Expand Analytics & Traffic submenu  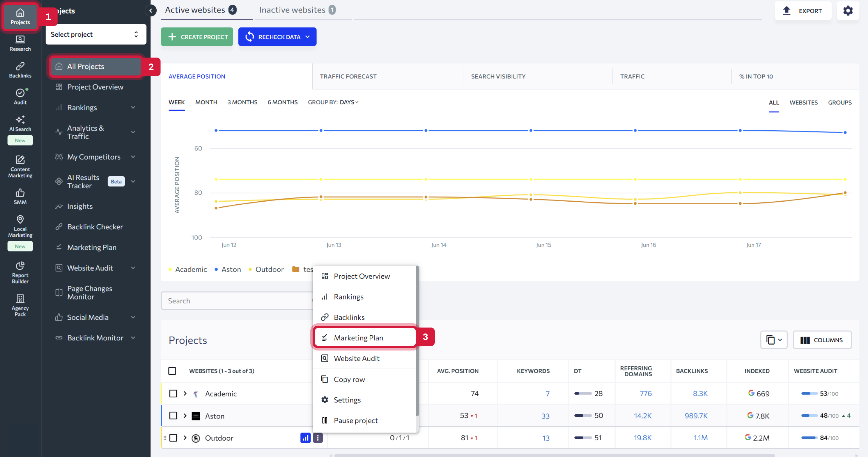coord(133,132)
